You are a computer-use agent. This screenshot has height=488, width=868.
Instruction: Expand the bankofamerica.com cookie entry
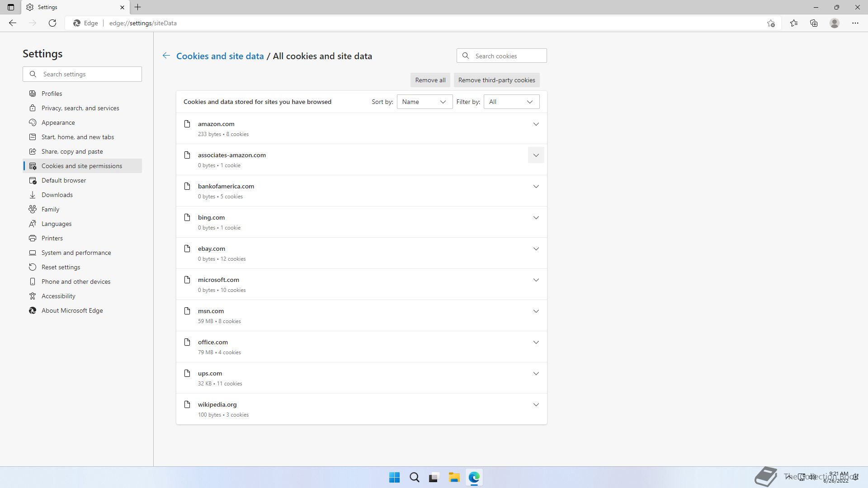pyautogui.click(x=536, y=186)
